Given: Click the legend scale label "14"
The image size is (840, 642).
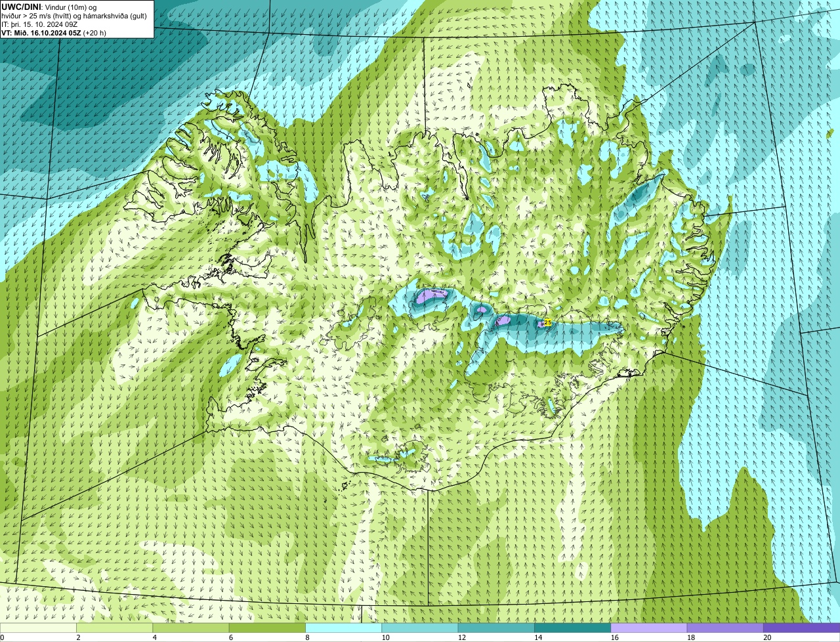Looking at the screenshot, I should (537, 637).
